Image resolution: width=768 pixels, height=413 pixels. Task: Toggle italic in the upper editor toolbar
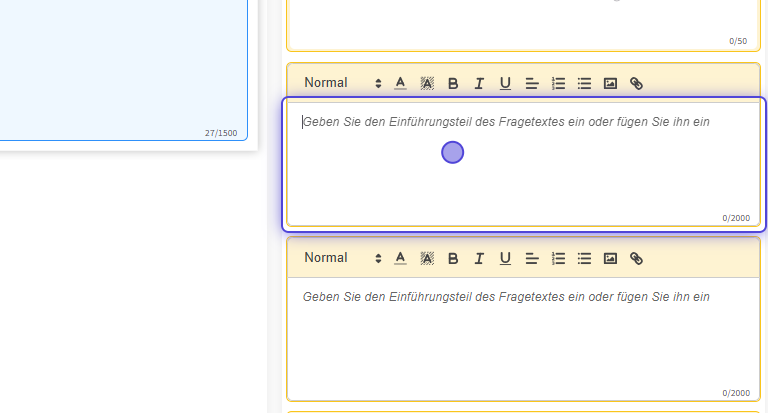coord(479,84)
